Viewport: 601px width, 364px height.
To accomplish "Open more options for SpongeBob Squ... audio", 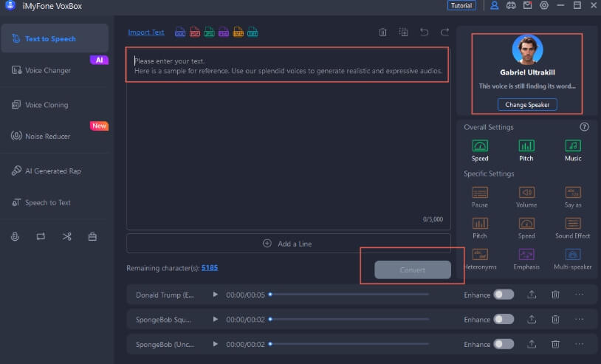I will click(579, 319).
